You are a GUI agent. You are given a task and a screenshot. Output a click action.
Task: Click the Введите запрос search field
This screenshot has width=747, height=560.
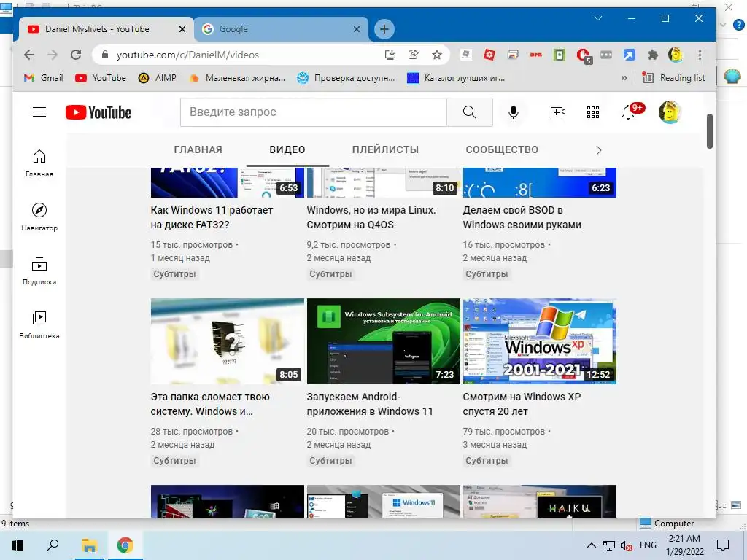coord(314,112)
